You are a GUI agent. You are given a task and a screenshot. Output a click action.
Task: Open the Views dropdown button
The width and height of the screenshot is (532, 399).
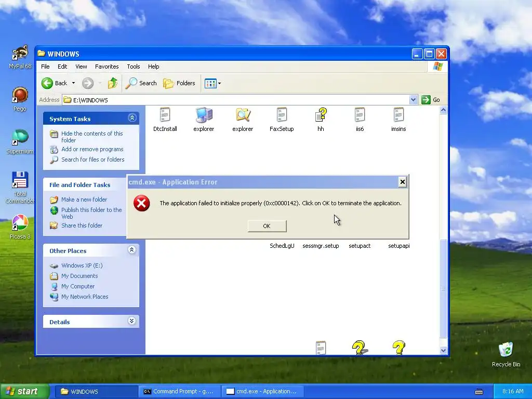pyautogui.click(x=212, y=83)
